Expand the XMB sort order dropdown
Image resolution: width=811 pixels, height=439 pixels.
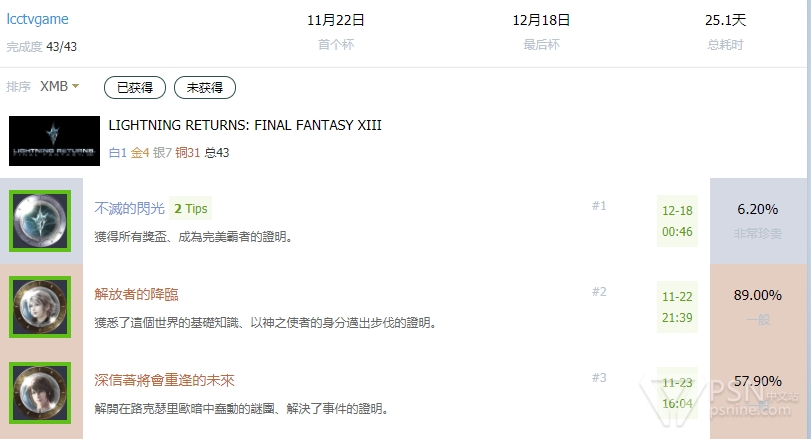tap(59, 86)
